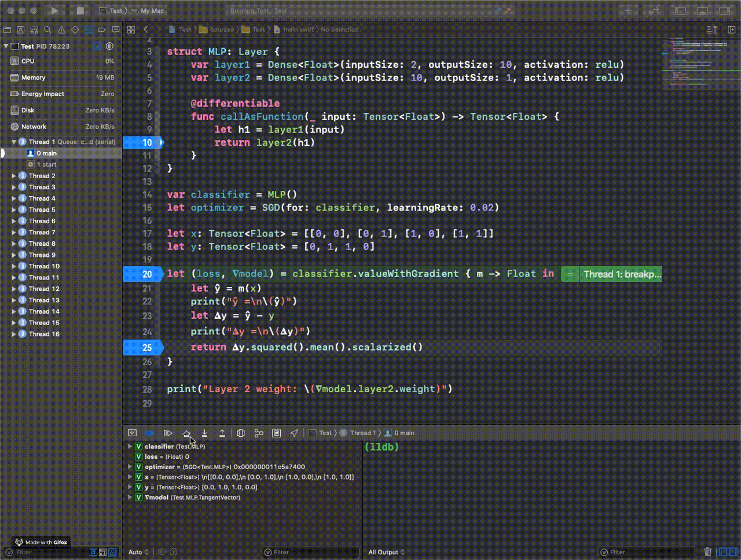Screen dimensions: 741x560
Task: Deactivate breakpoints in debug bar
Action: tap(150, 433)
